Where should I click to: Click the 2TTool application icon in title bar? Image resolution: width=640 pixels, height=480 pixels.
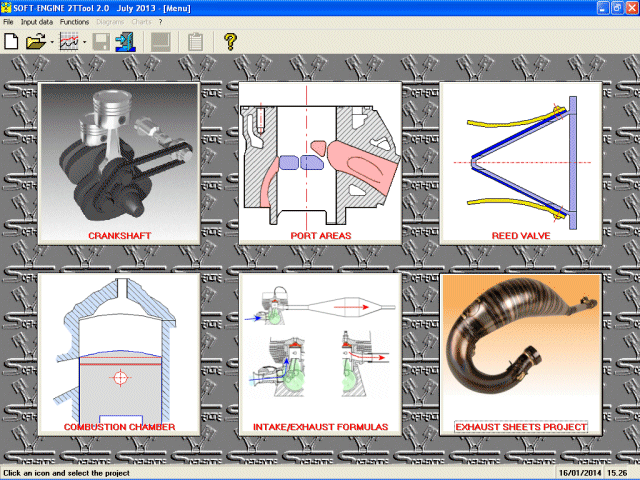coord(6,8)
